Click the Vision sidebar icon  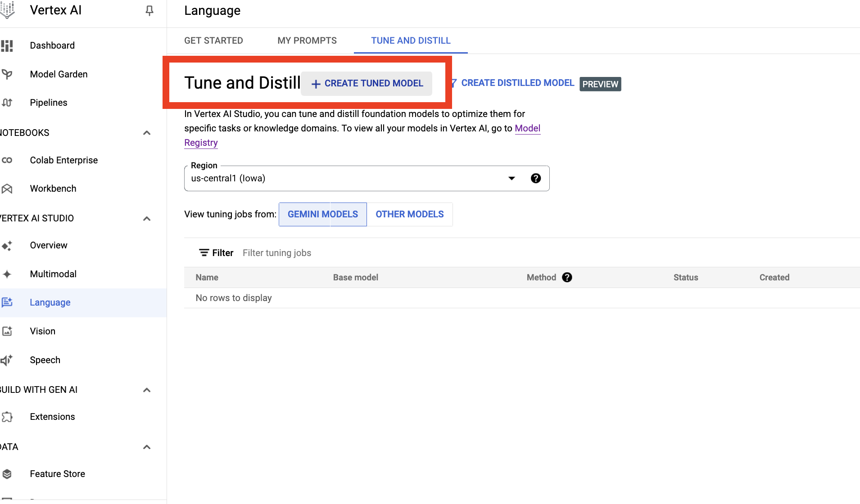(7, 331)
